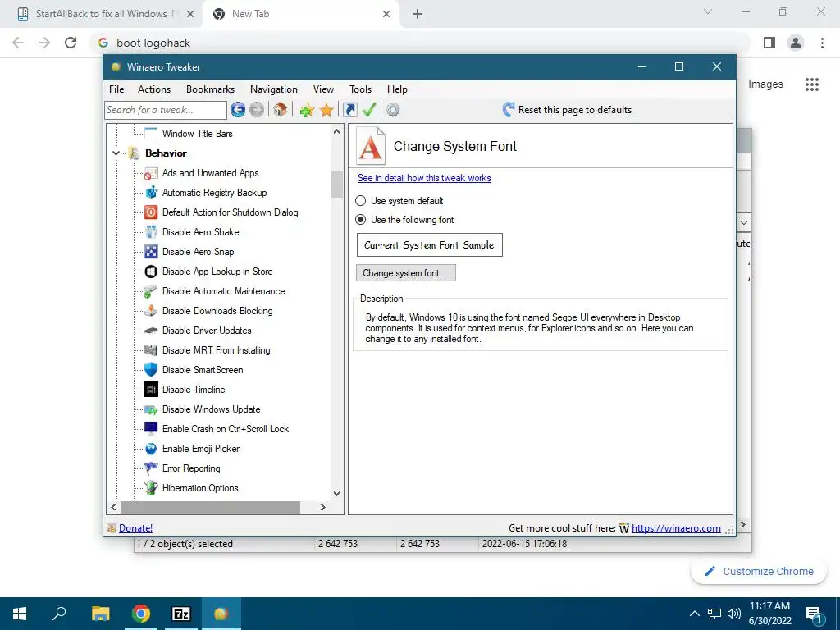Viewport: 840px width, 630px height.
Task: Collapse the Behavior tree category
Action: coord(116,153)
